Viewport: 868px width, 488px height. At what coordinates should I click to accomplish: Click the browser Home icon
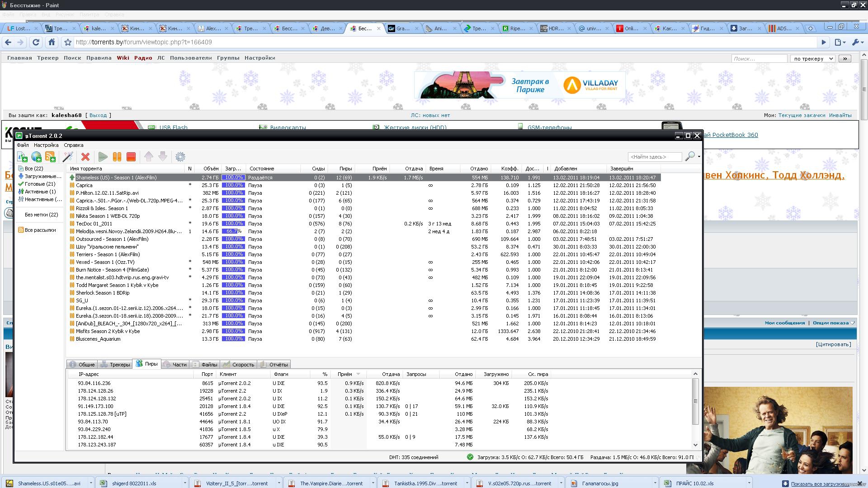52,42
